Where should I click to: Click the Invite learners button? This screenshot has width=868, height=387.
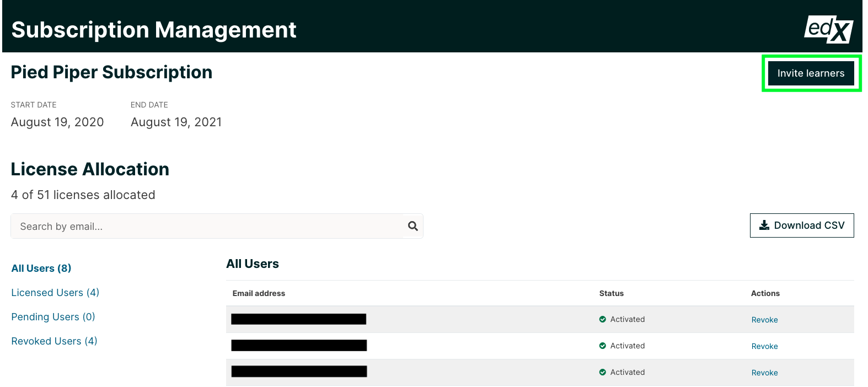coord(811,73)
